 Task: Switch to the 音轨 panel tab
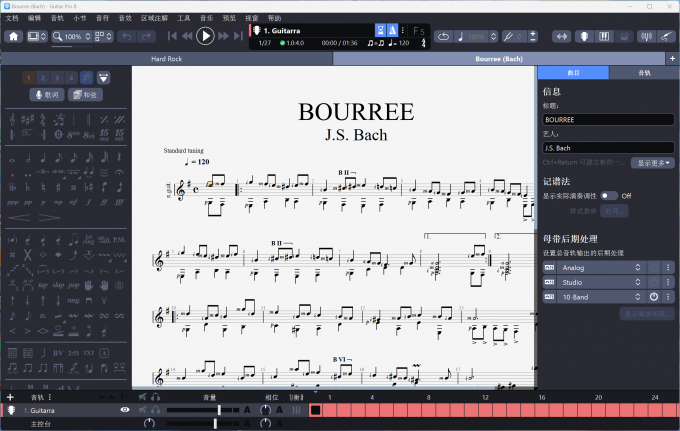tap(644, 73)
